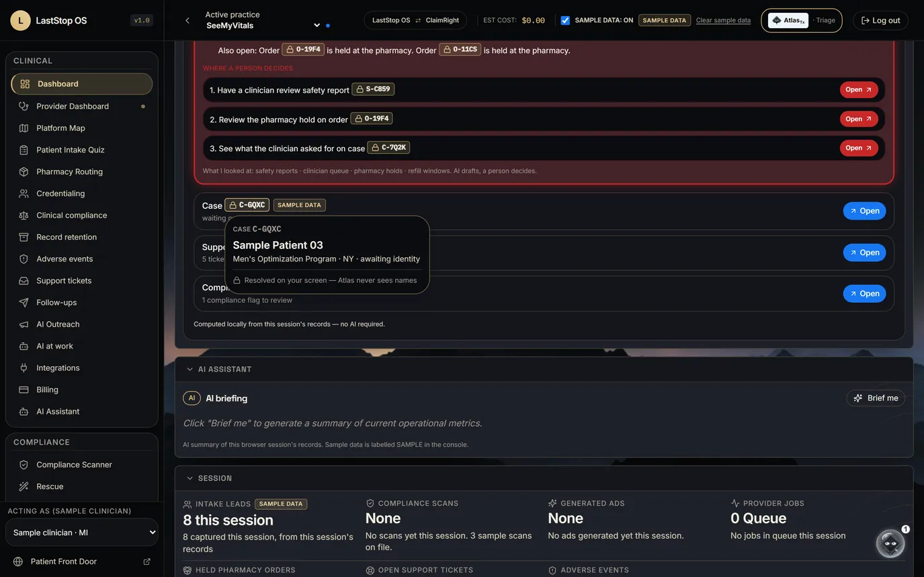Click the AI briefing badge icon
Viewport: 924px width, 577px height.
(192, 398)
